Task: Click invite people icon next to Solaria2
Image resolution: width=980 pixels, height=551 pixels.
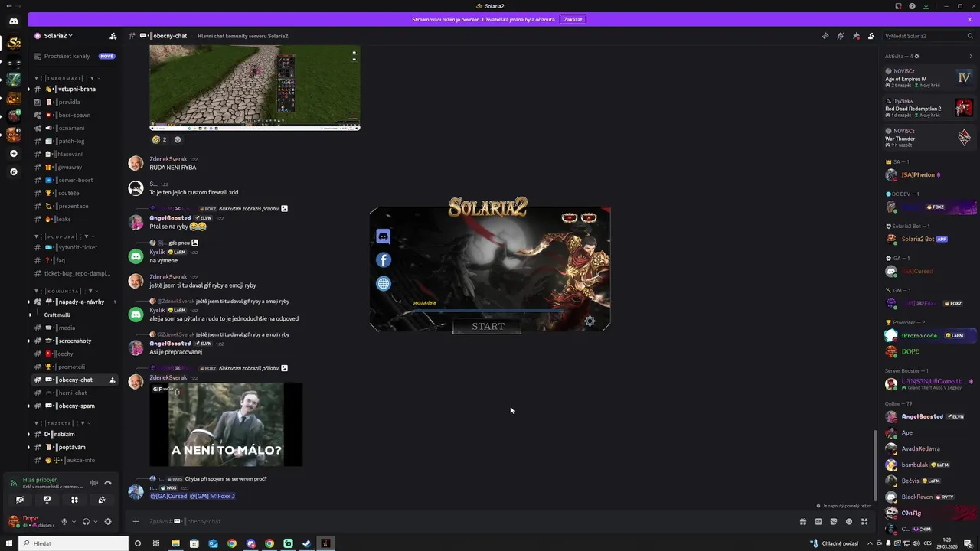Action: coord(113,36)
